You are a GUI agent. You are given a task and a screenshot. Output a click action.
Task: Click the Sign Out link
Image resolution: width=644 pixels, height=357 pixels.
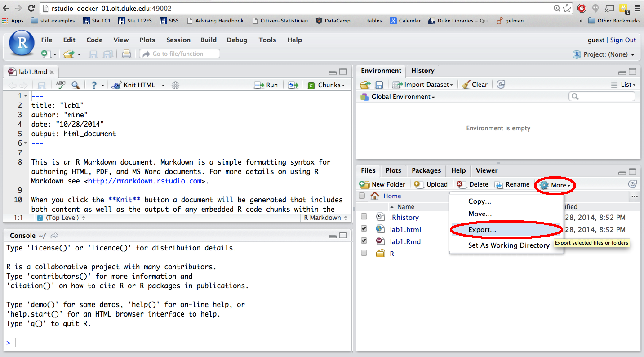pyautogui.click(x=623, y=40)
